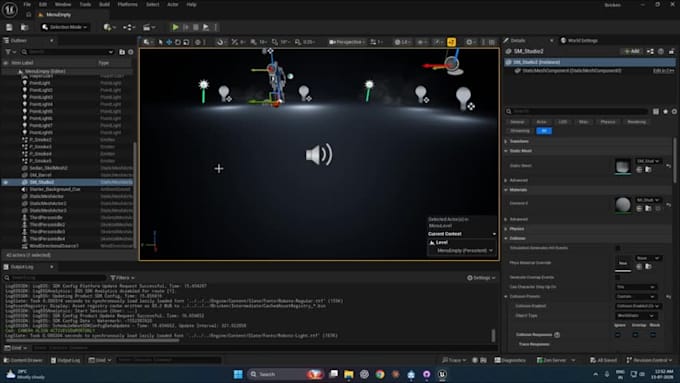Click the Edit in C++ link
Viewport: 680px width, 383px height.
click(x=664, y=71)
